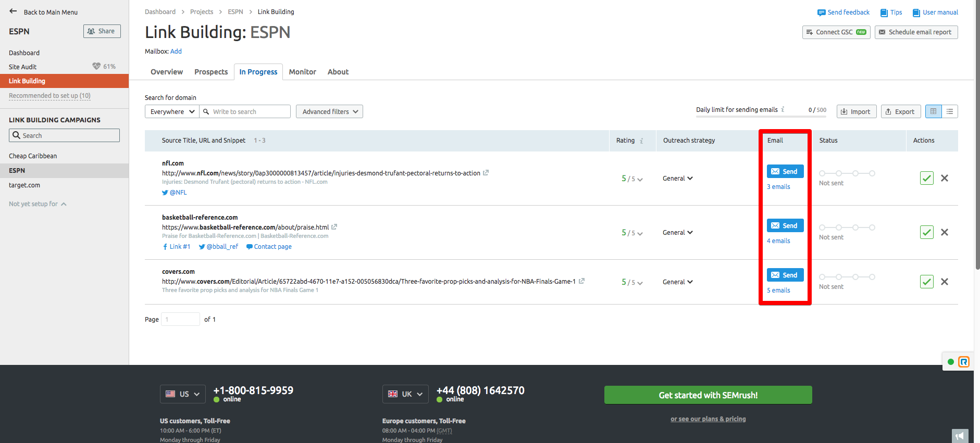Click Connect GSC button
Image resolution: width=980 pixels, height=443 pixels.
point(836,32)
